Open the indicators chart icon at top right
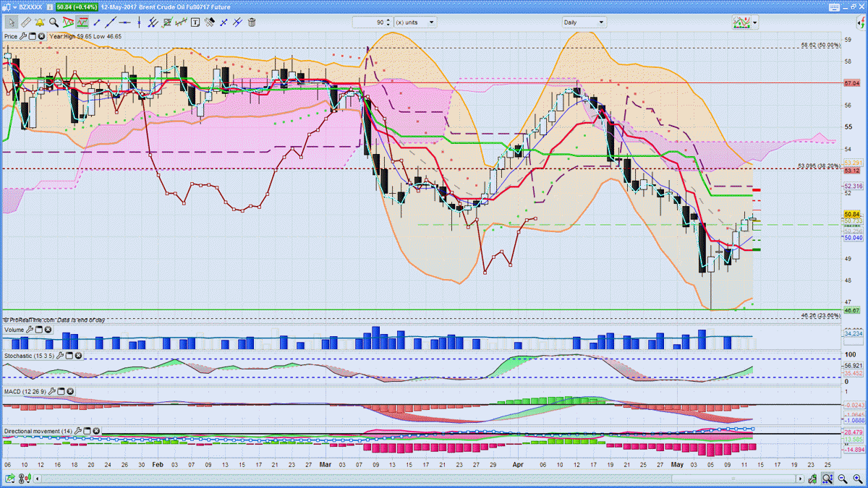868x488 pixels. click(741, 22)
